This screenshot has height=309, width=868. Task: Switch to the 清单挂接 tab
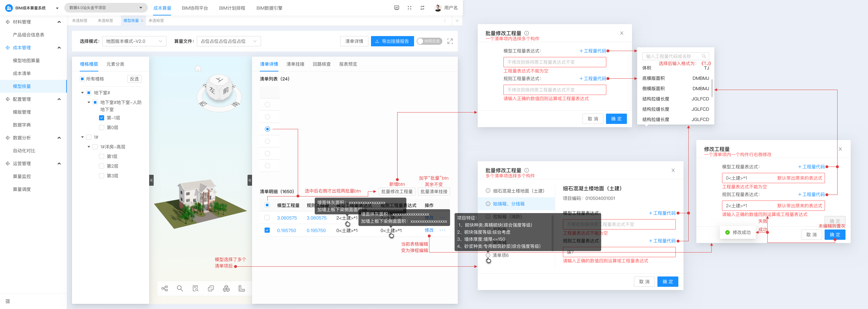295,64
